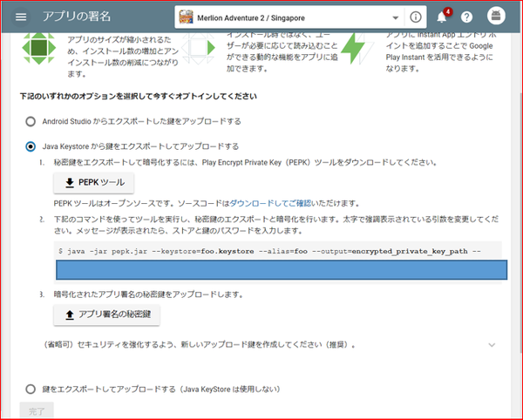Select Android Studio key upload option
The width and height of the screenshot is (523, 420).
pyautogui.click(x=31, y=121)
